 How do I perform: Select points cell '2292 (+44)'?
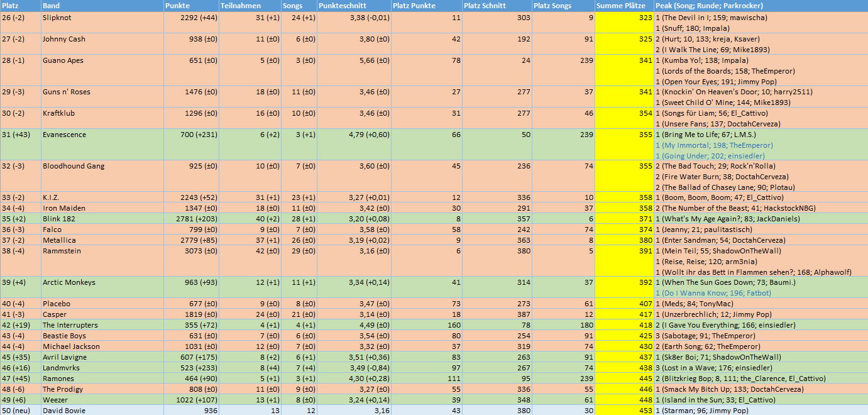(x=191, y=23)
